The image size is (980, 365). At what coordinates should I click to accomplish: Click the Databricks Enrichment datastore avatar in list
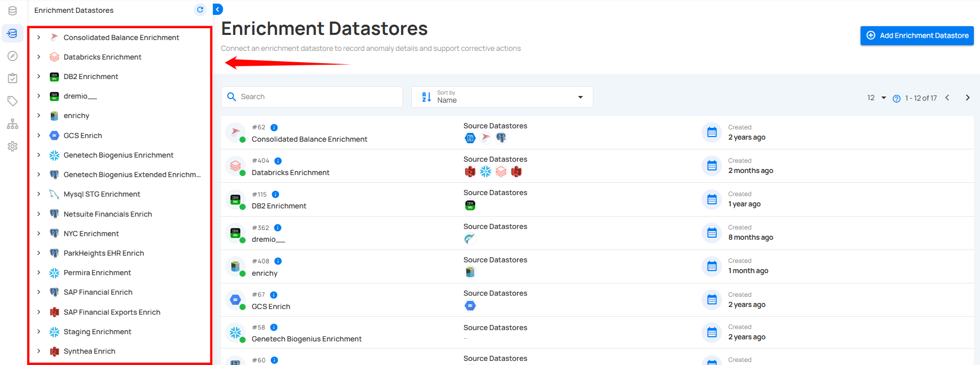pyautogui.click(x=235, y=166)
